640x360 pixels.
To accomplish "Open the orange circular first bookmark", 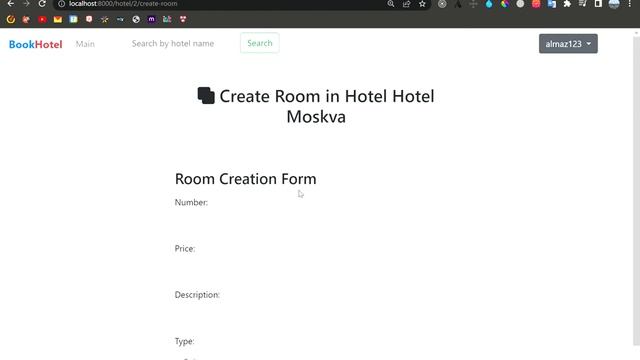I will point(11,19).
